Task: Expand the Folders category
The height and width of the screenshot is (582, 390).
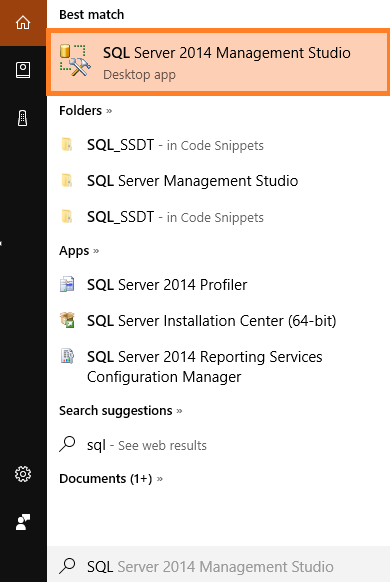Action: coord(85,111)
